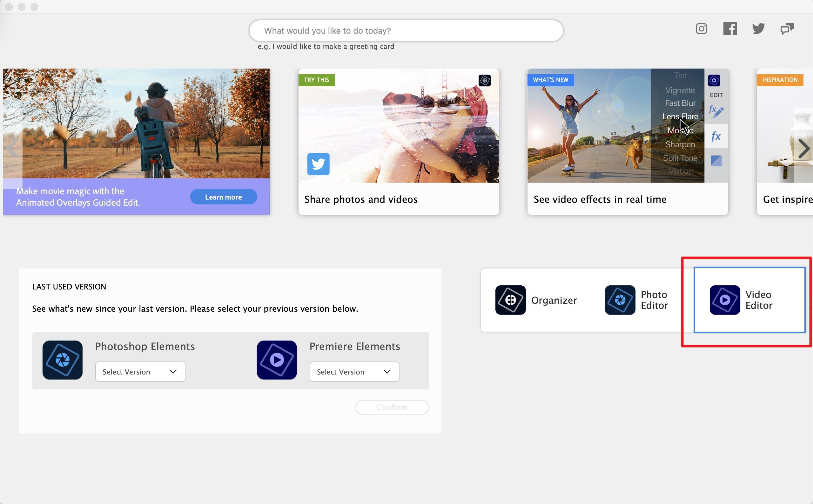This screenshot has width=813, height=504.
Task: Click the Organizer app icon
Action: 511,300
